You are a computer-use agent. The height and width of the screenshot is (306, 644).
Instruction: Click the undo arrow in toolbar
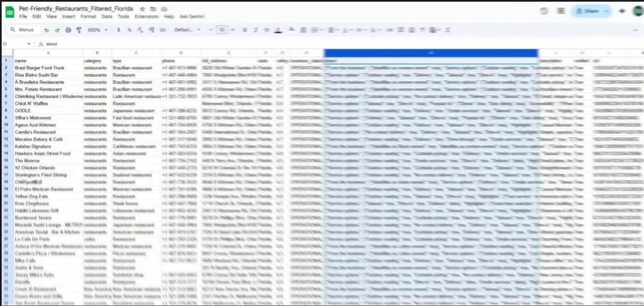coord(47,30)
